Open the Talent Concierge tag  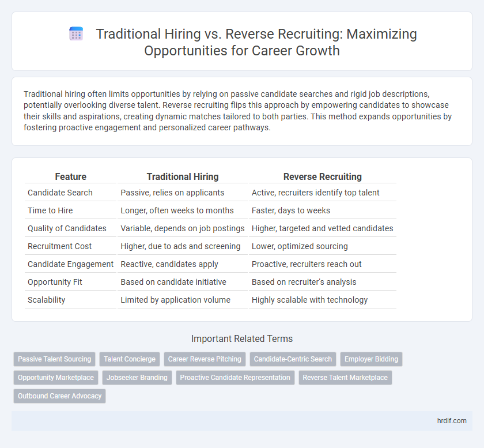tap(130, 359)
